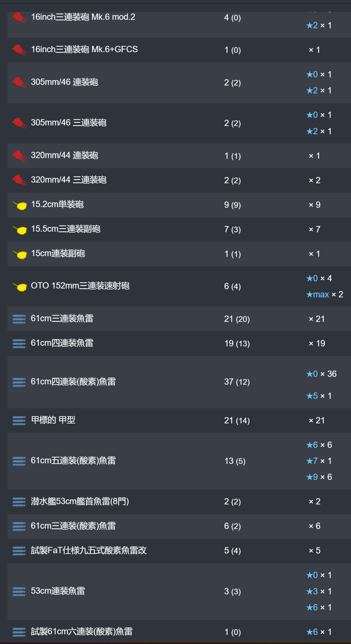Select the 61cm四連装(酸素)魚雷 row name

pyautogui.click(x=73, y=382)
